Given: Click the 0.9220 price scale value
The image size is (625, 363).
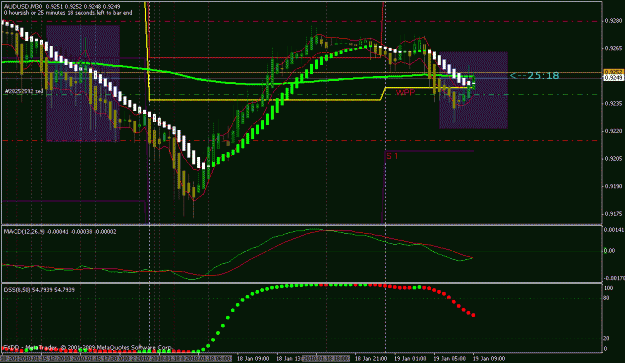Looking at the screenshot, I should [x=613, y=131].
